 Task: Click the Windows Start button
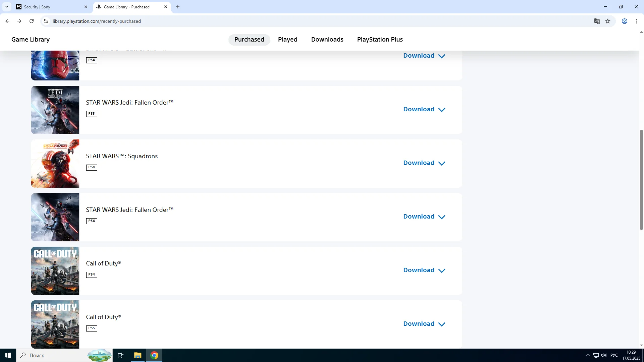click(x=8, y=355)
